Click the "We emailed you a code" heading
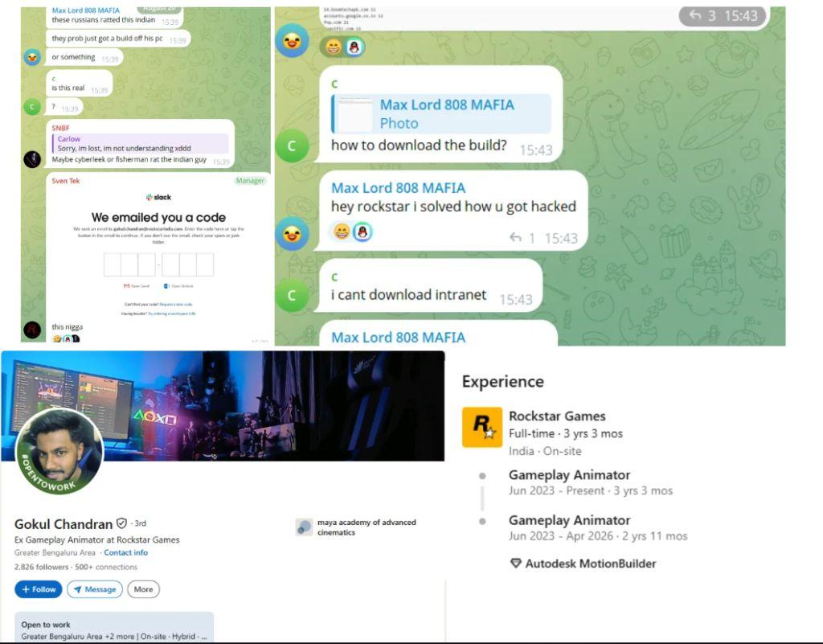The image size is (823, 644). (x=158, y=218)
